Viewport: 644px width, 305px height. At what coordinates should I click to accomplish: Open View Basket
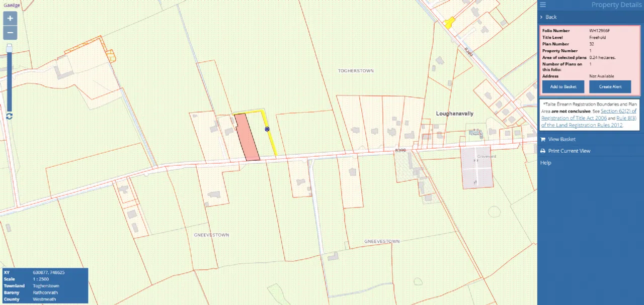click(x=562, y=139)
